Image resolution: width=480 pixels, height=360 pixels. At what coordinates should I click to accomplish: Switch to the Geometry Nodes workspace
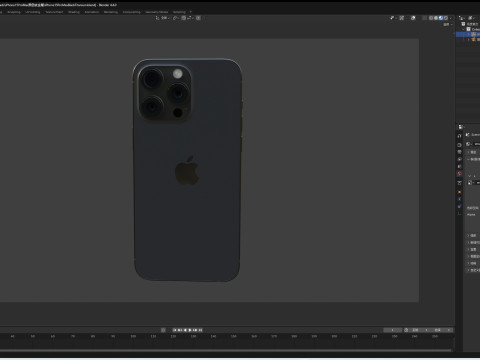(x=157, y=12)
